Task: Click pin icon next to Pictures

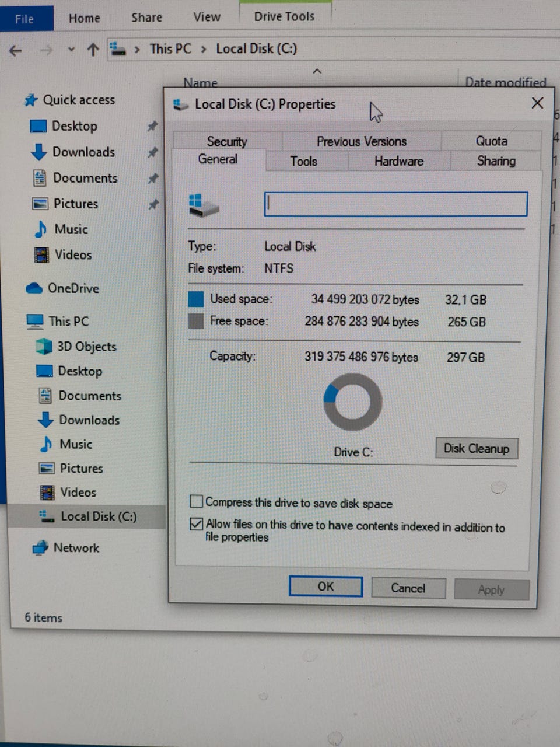Action: coord(153,204)
